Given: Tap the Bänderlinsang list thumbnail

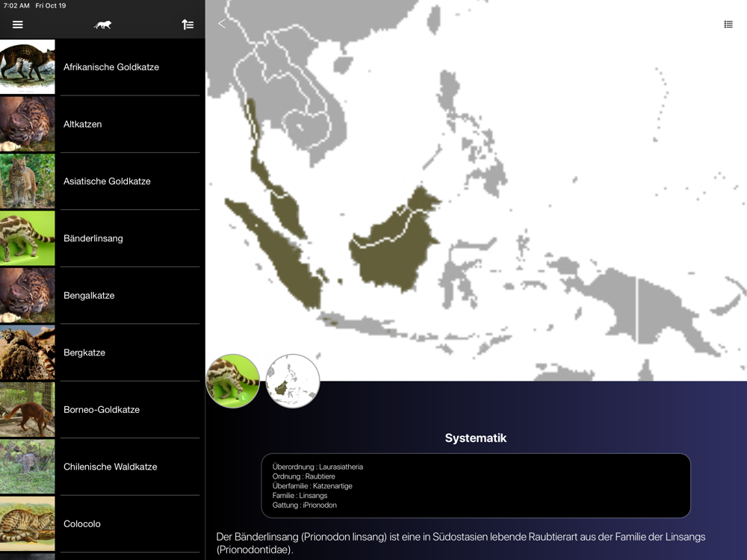Looking at the screenshot, I should point(27,238).
